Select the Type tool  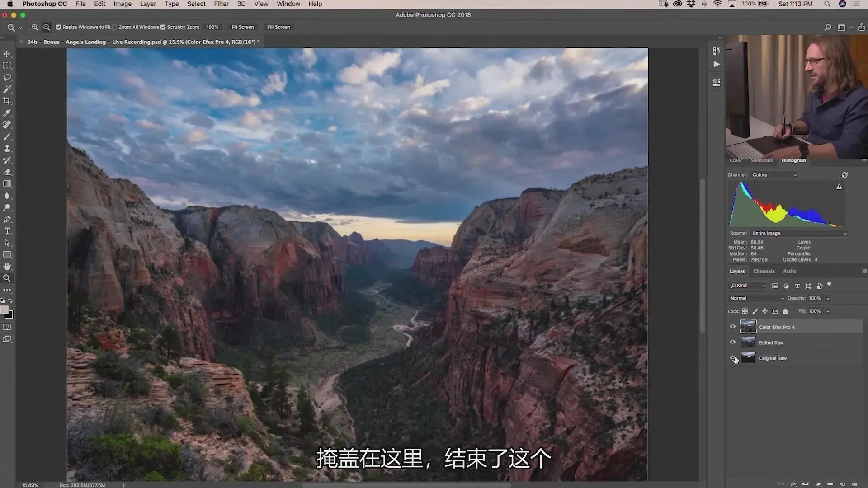7,231
